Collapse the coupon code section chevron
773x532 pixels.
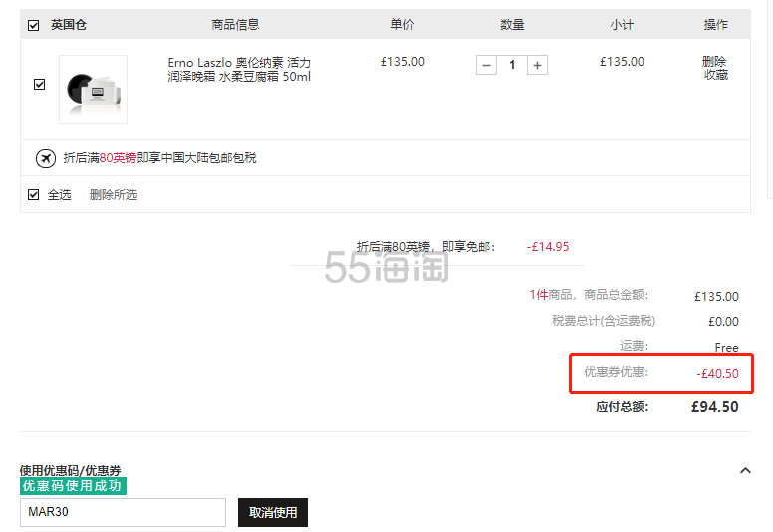pos(745,470)
